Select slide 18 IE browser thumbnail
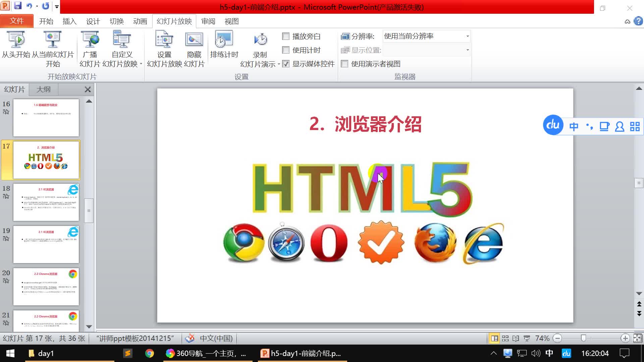Screen dimensions: 644x362 pos(46,202)
